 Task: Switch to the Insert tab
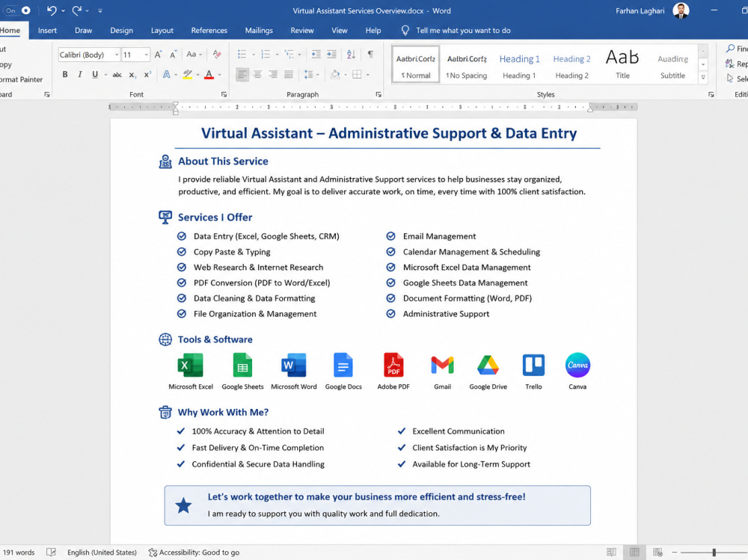[47, 31]
